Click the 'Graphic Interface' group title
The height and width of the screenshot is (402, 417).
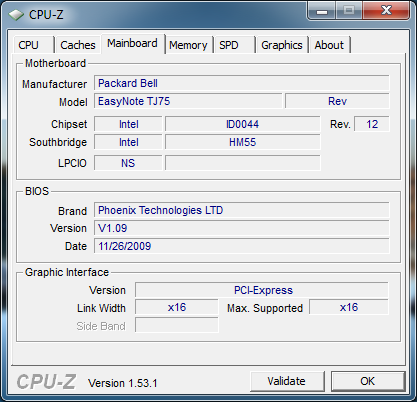[67, 272]
